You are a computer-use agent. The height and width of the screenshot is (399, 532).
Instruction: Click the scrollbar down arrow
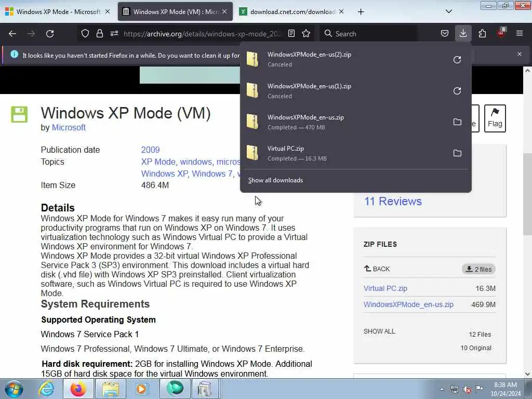pyautogui.click(x=527, y=374)
